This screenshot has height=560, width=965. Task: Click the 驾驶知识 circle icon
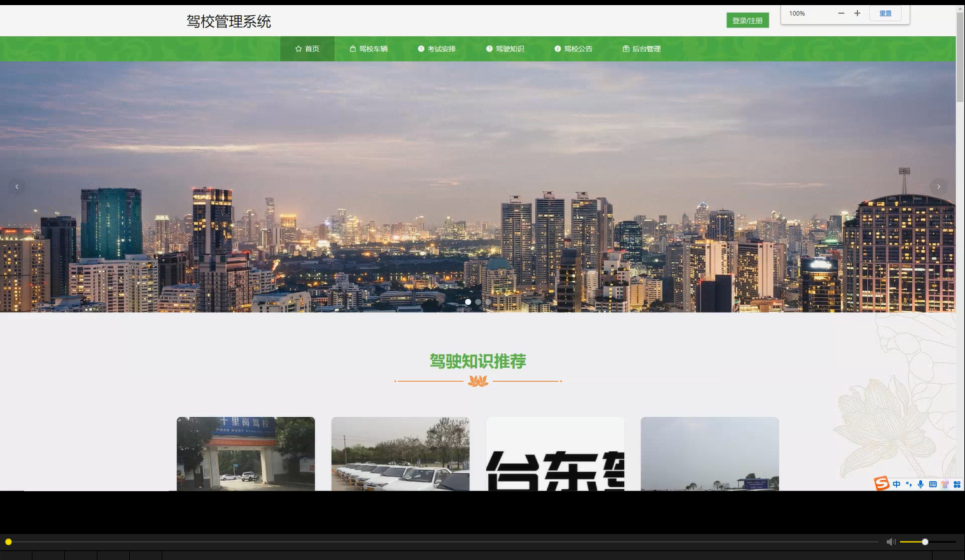point(489,48)
